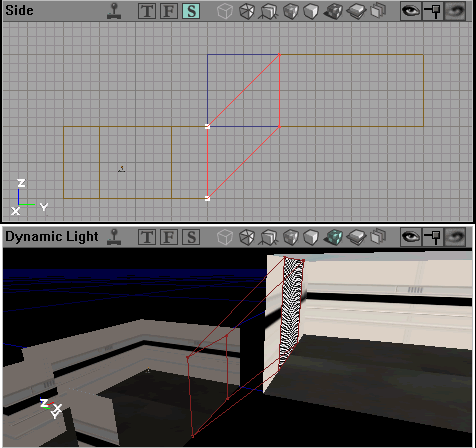Select the faceted BSP polygon cube icon in Side viewport
This screenshot has width=476, height=448.
coord(247,11)
